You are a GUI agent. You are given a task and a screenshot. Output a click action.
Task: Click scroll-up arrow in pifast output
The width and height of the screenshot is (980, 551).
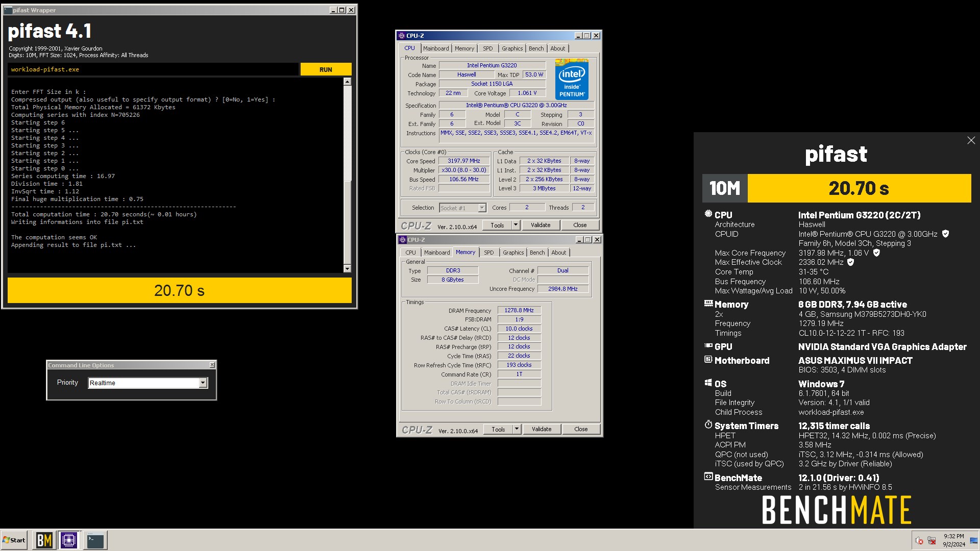[x=347, y=82]
